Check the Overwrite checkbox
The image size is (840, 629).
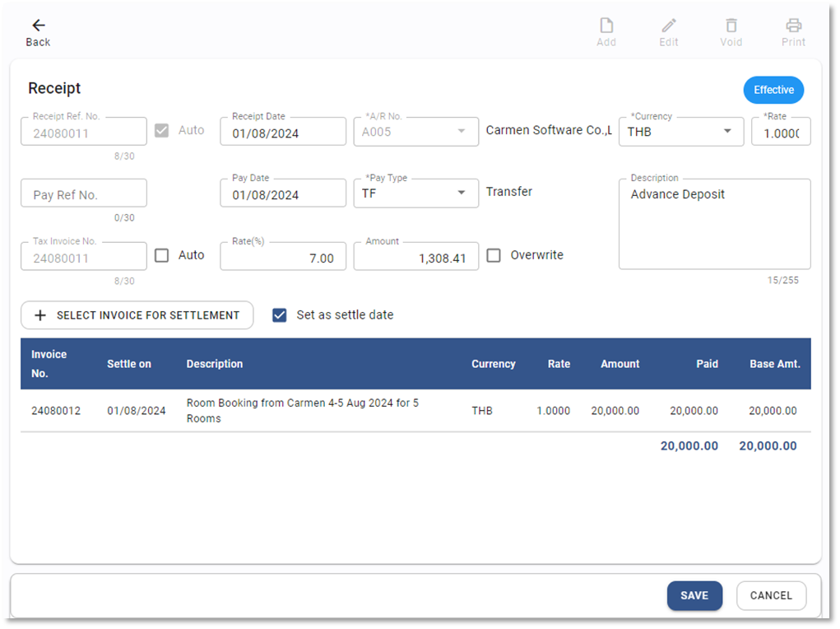(x=494, y=255)
